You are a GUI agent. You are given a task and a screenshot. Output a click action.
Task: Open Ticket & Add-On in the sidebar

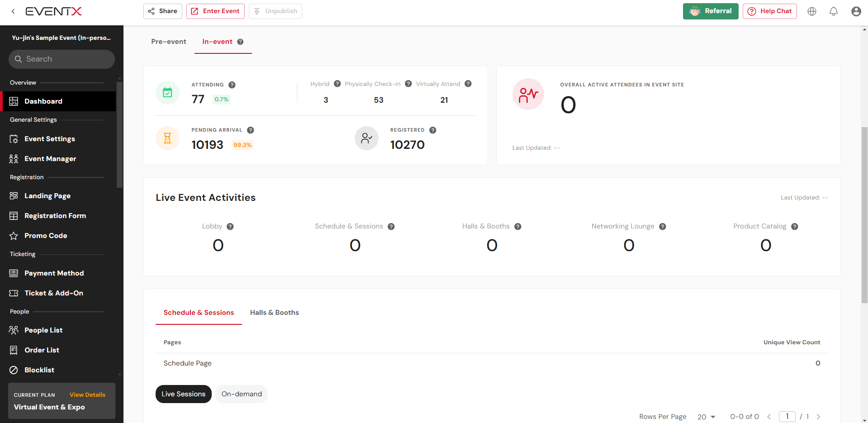tap(59, 293)
